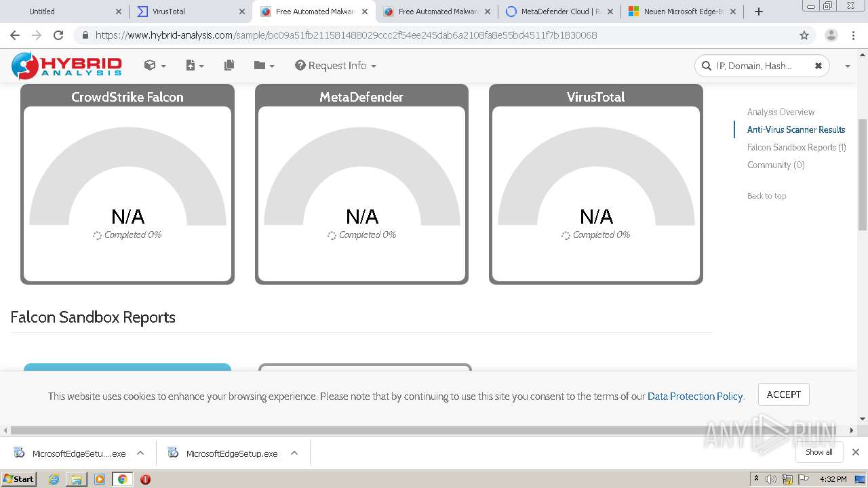Click Show all downloads button
Screen dimensions: 868x488
click(x=819, y=452)
